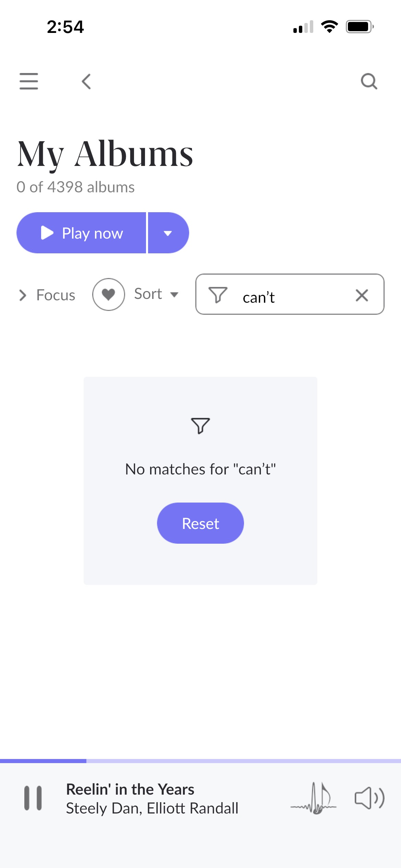
Task: Open the hamburger navigation menu
Action: click(29, 81)
